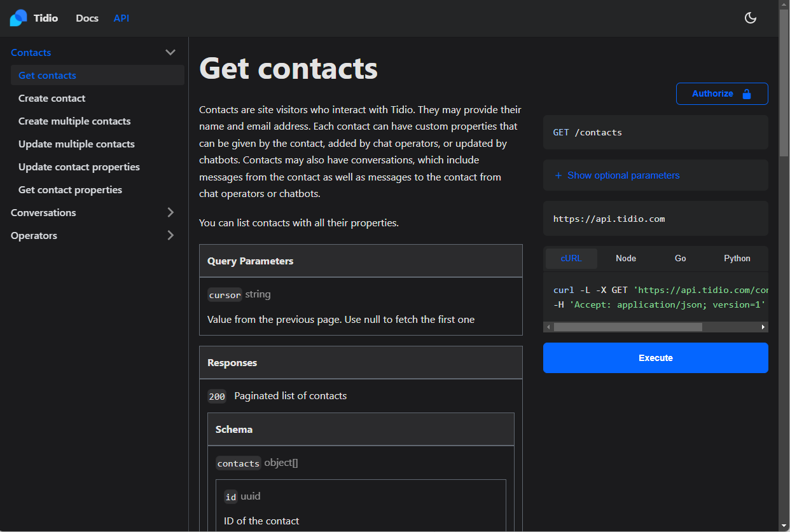Open Get contact properties page
This screenshot has width=790, height=532.
70,189
